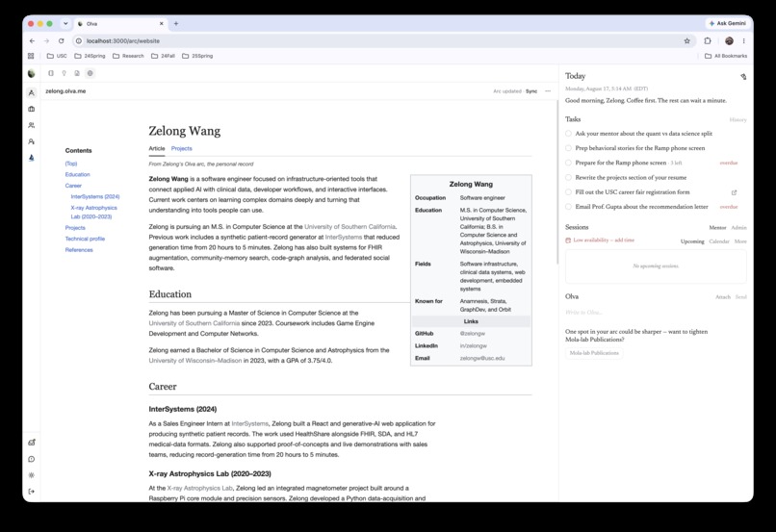Click the log out arrow icon
Viewport: 776px width, 532px height.
click(x=31, y=492)
